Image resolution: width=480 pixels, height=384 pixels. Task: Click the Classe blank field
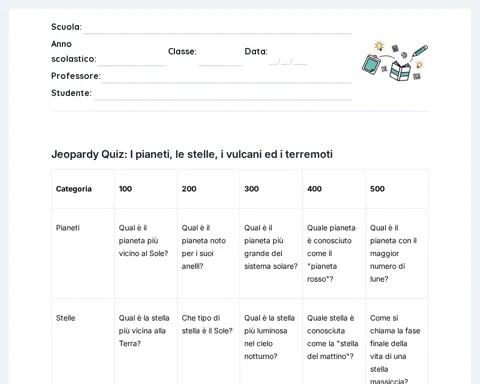pos(220,59)
